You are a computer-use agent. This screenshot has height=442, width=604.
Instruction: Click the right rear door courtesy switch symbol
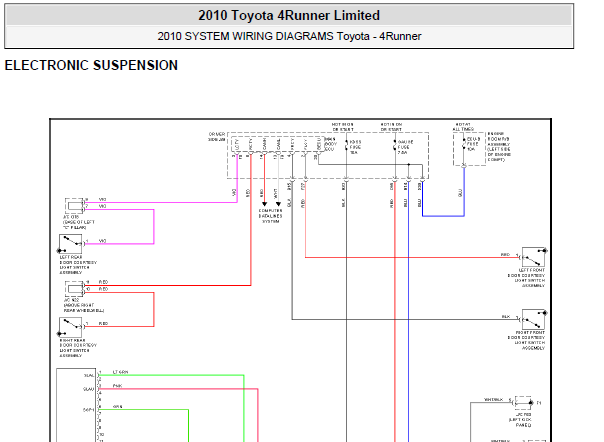tap(70, 327)
